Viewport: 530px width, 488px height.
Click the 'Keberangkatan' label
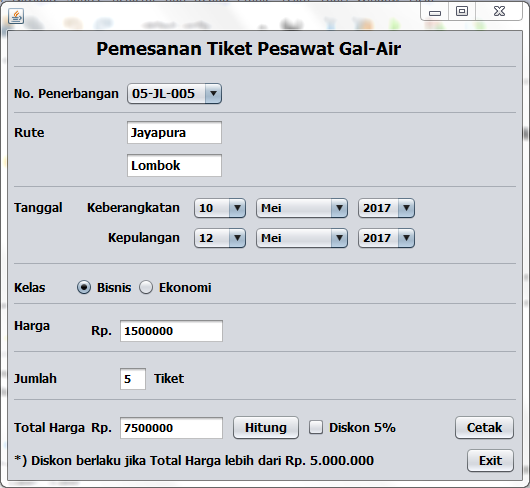pos(133,208)
